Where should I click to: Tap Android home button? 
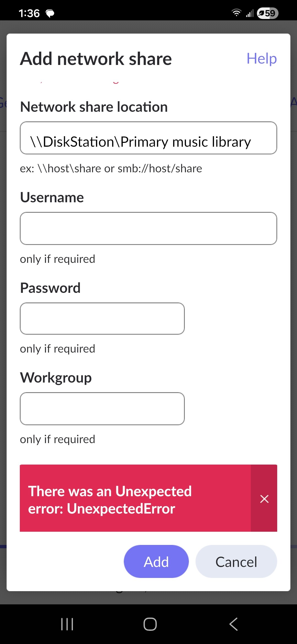pyautogui.click(x=150, y=624)
